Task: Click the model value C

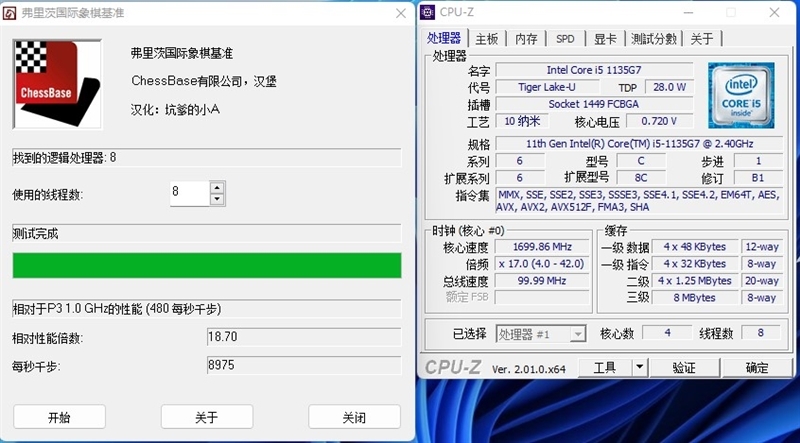Action: pos(641,161)
